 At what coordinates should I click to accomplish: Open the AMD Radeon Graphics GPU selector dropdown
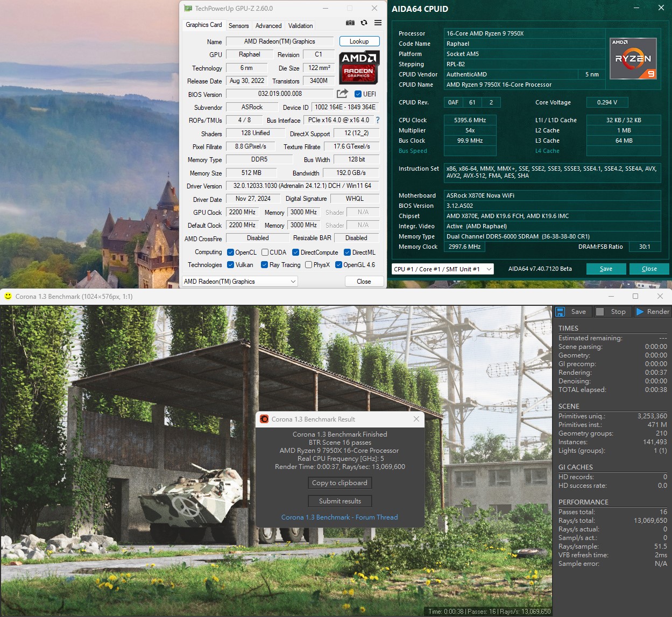(240, 282)
